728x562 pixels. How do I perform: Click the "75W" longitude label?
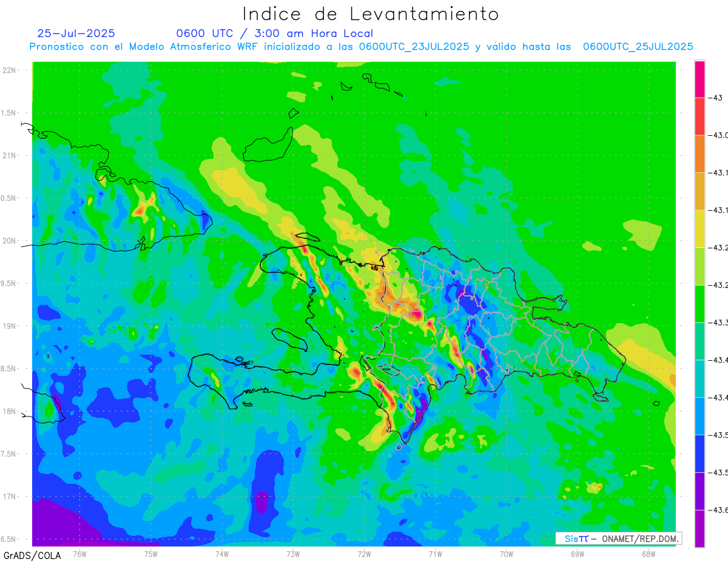pyautogui.click(x=151, y=554)
